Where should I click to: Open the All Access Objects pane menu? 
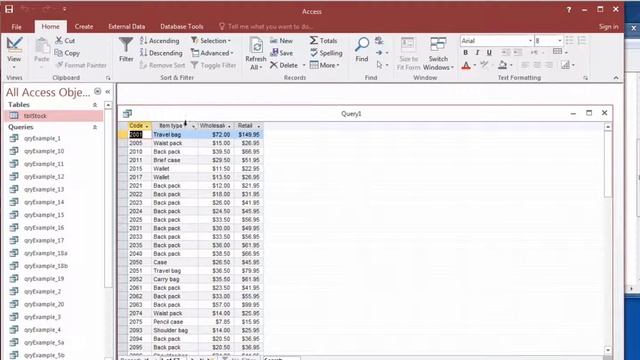[x=98, y=91]
